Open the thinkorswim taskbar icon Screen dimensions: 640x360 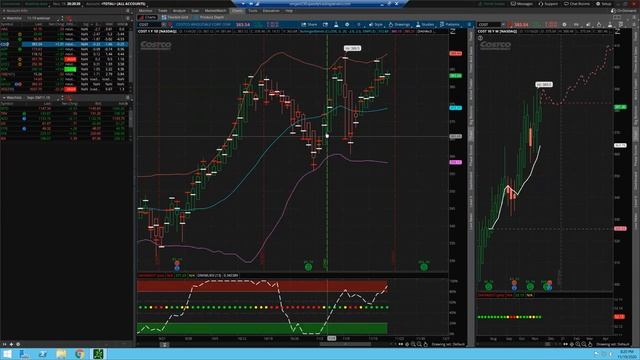pos(98,354)
